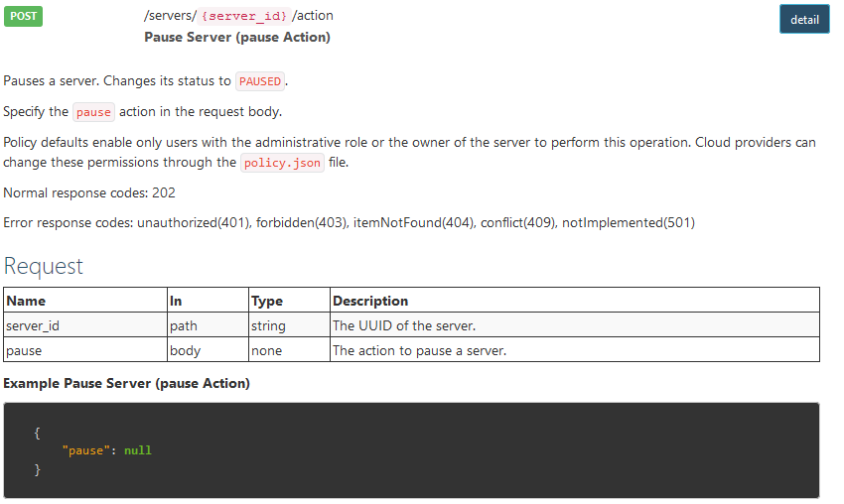Click the In column header
Screen dimensions: 844x504
pyautogui.click(x=176, y=301)
